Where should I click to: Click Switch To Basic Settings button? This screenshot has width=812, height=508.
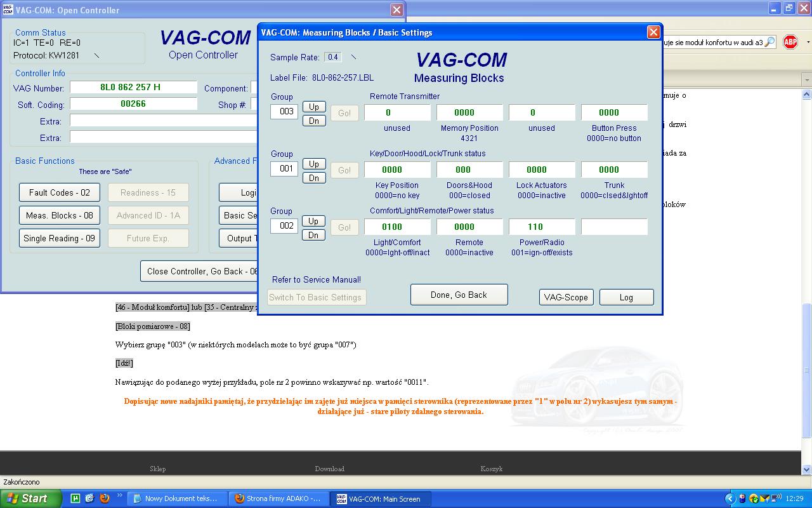click(316, 297)
